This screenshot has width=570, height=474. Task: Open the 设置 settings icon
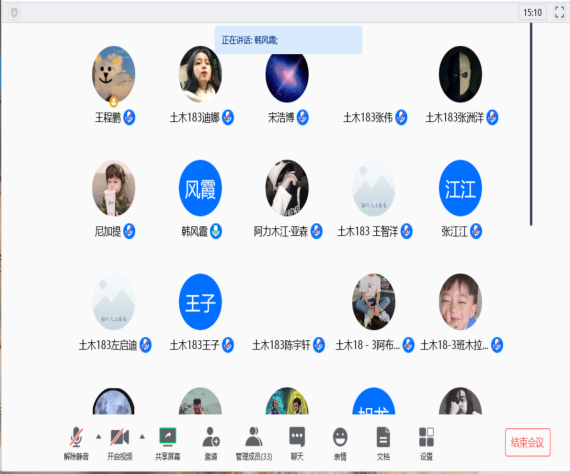pyautogui.click(x=426, y=443)
